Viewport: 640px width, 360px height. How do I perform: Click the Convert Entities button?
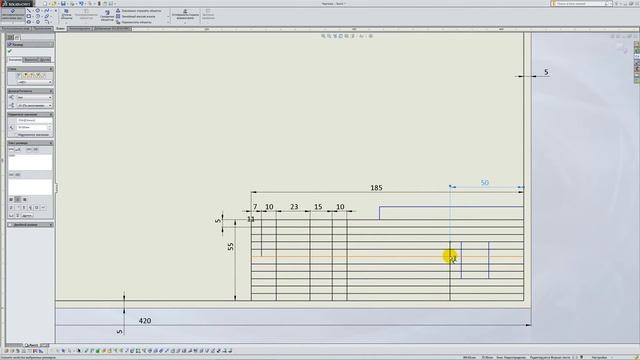86,15
